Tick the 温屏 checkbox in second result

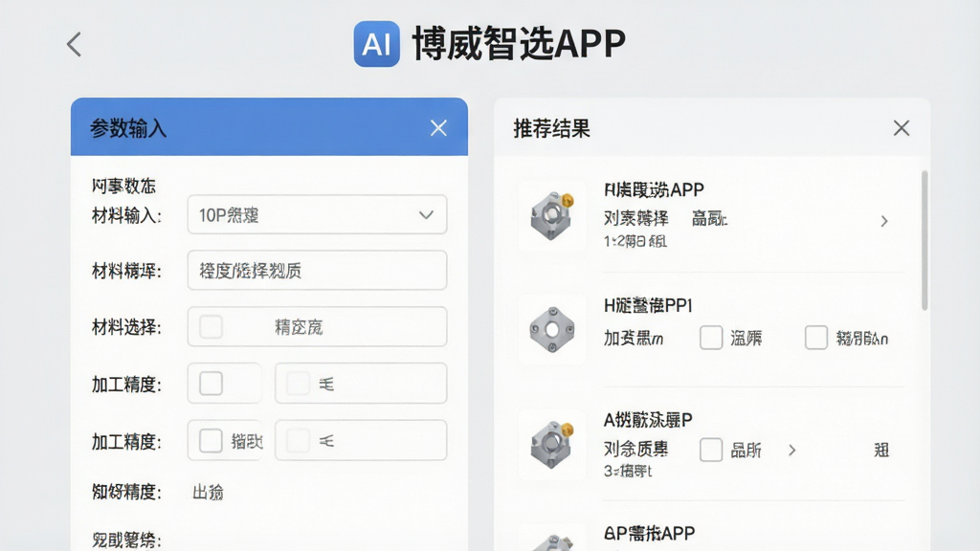(x=711, y=338)
